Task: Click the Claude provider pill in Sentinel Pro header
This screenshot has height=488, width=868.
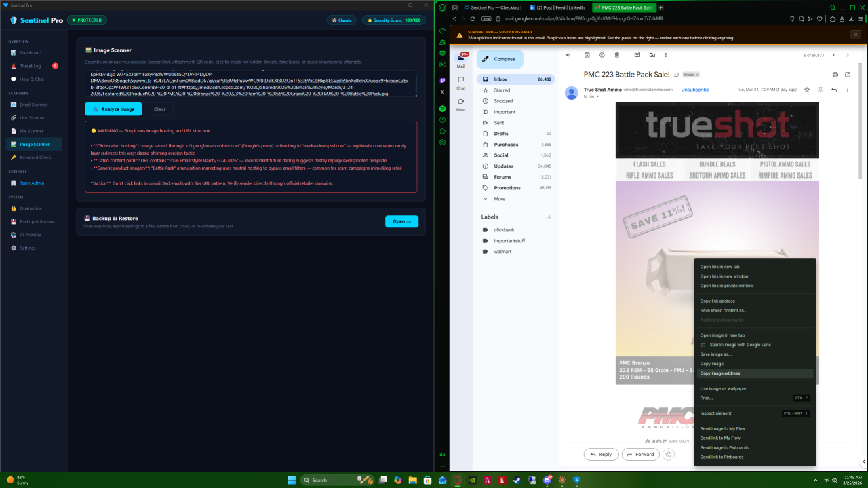Action: click(x=342, y=20)
